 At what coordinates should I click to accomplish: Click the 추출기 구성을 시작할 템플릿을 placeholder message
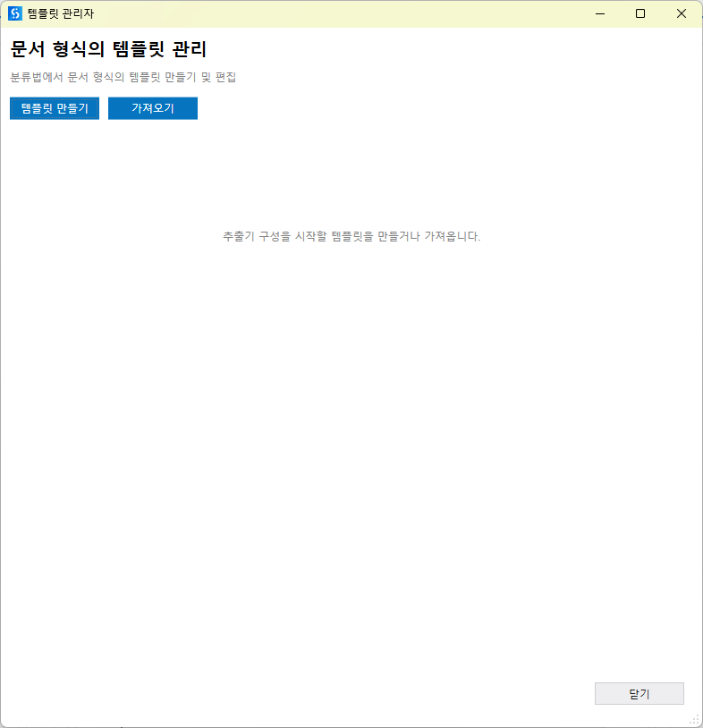point(351,236)
